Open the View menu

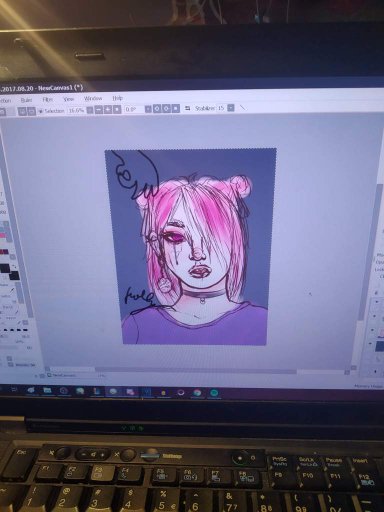pyautogui.click(x=68, y=99)
